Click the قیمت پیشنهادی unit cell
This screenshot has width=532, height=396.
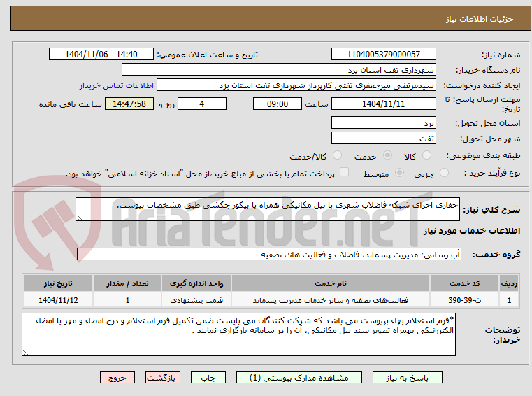[x=196, y=300]
